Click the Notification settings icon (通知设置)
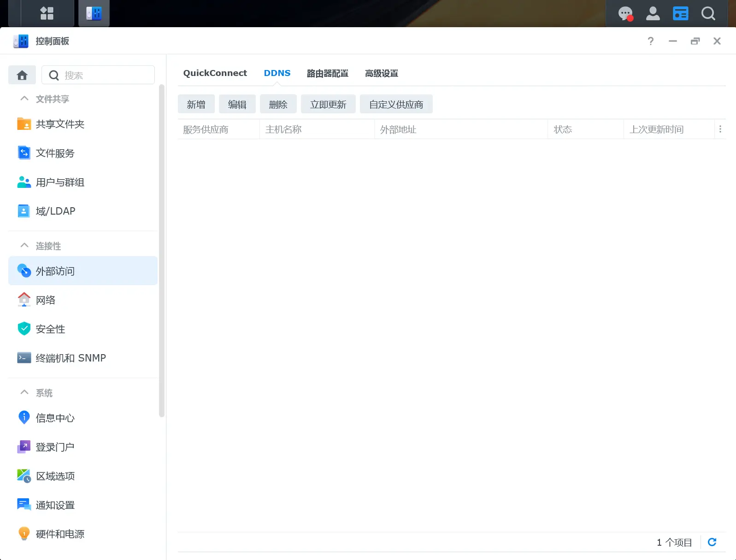The width and height of the screenshot is (736, 560). (24, 505)
